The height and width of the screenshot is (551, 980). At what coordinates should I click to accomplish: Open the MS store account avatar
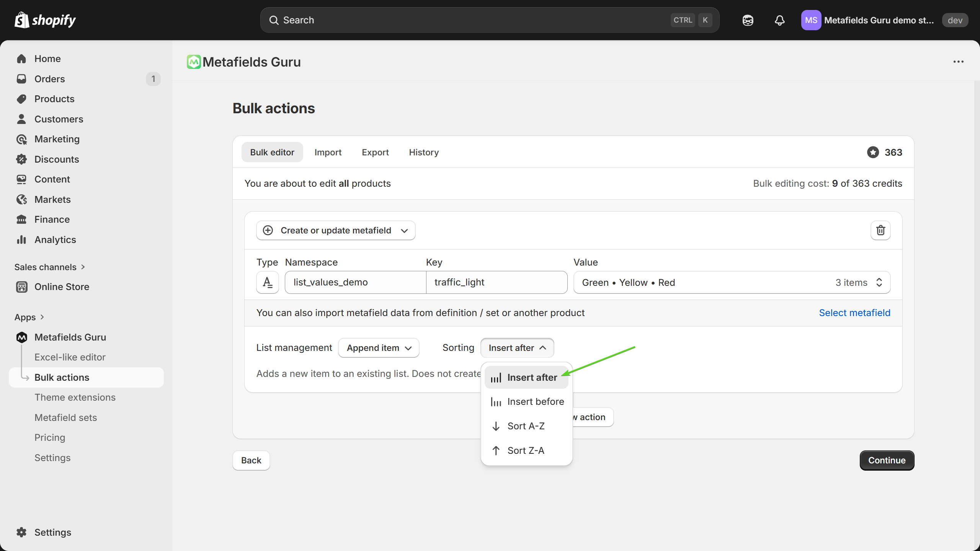point(811,20)
